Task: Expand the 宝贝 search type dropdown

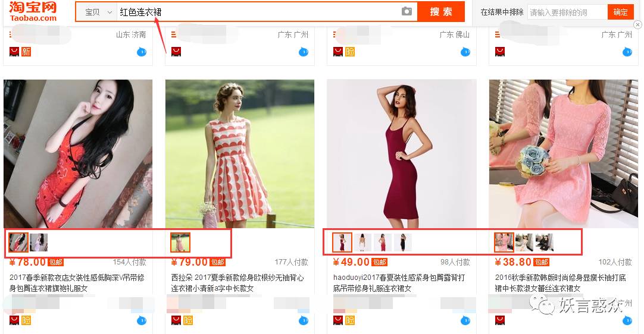Action: (98, 12)
